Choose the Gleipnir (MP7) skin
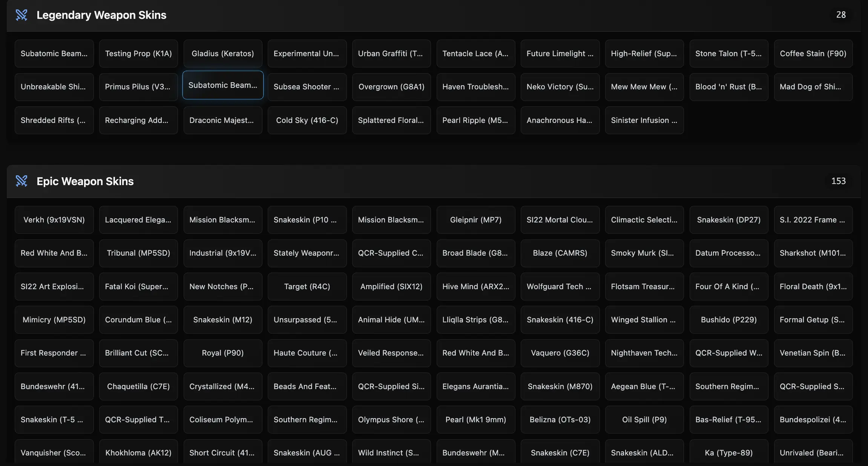This screenshot has height=466, width=868. pos(476,220)
